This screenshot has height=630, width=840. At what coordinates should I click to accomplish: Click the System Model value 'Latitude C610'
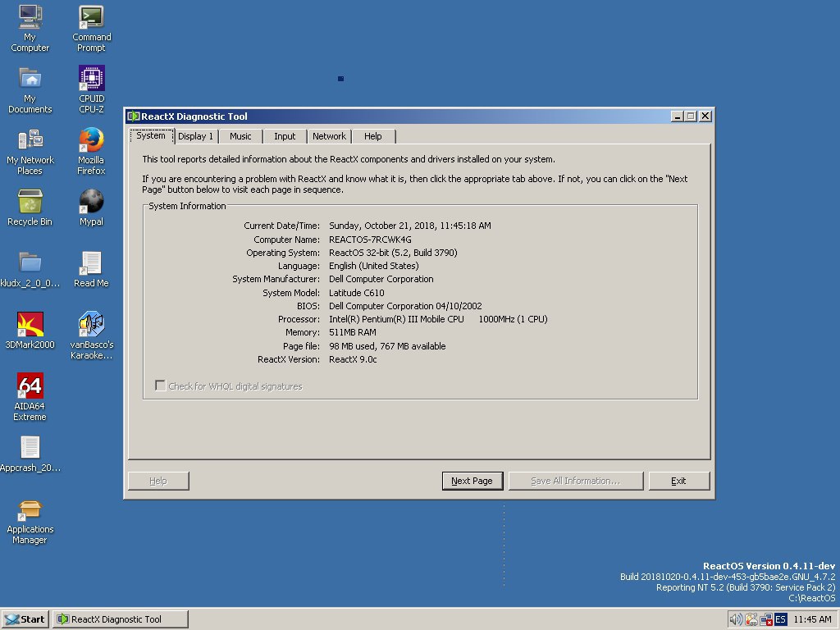[356, 293]
